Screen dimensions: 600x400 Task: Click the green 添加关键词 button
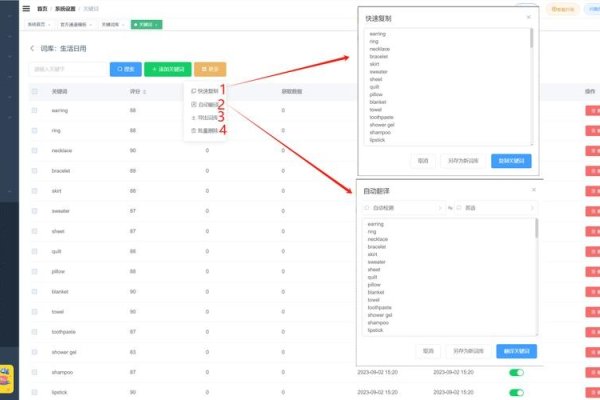tap(168, 69)
